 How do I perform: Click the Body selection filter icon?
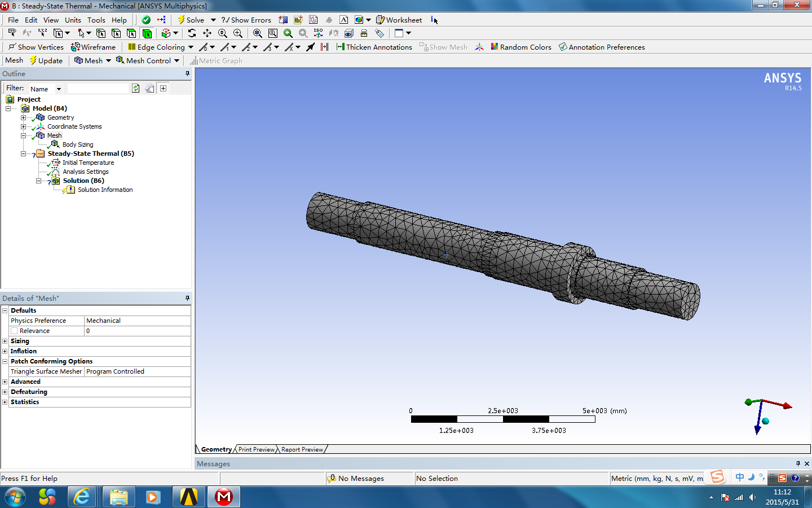tap(147, 33)
